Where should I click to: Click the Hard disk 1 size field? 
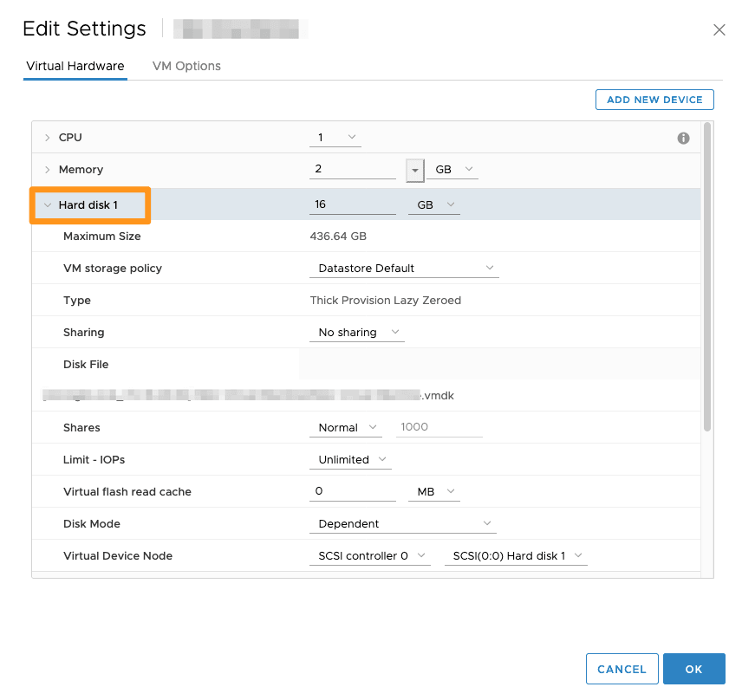[x=353, y=204]
